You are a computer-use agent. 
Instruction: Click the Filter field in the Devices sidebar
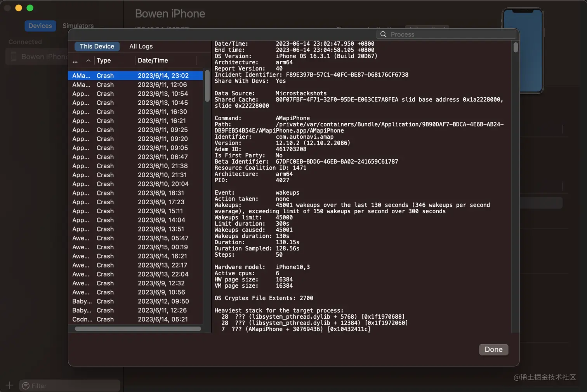(x=70, y=385)
